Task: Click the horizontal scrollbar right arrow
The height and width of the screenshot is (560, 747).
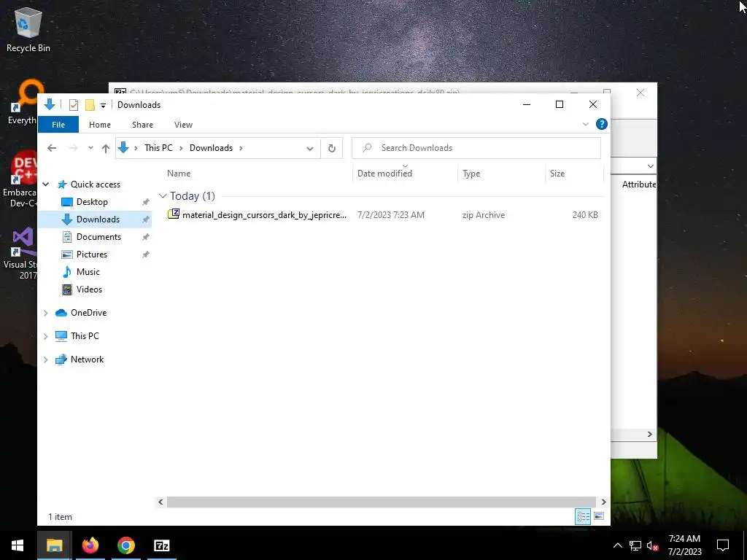Action: (x=603, y=502)
